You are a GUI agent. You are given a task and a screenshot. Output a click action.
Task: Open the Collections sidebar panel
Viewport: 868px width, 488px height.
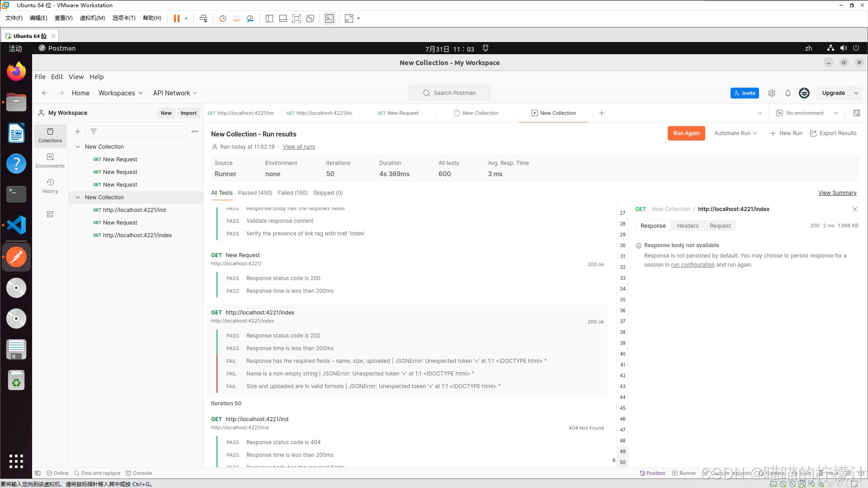click(50, 135)
